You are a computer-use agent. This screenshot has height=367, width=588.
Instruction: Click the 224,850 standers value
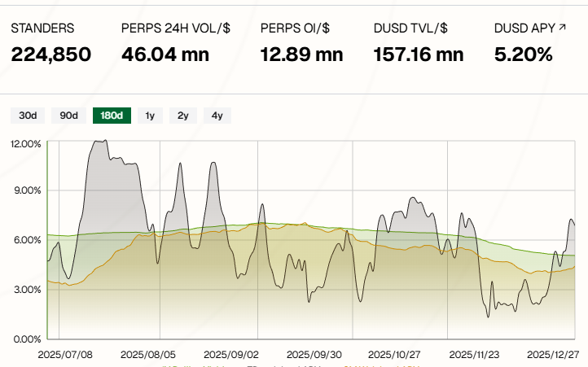(50, 55)
